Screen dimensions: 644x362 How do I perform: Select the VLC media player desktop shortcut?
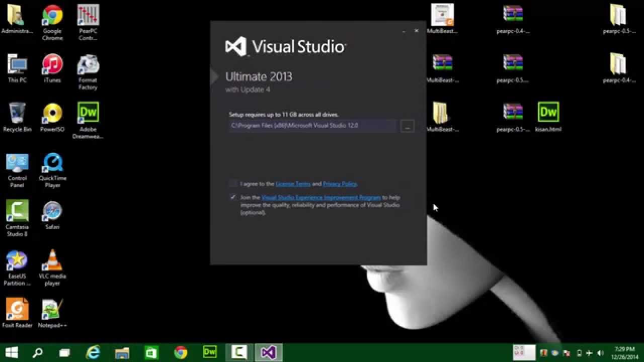click(x=52, y=268)
